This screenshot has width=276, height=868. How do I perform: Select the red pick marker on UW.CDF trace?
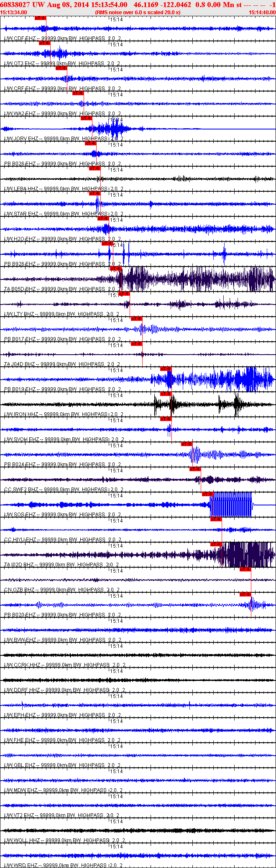pyautogui.click(x=41, y=18)
